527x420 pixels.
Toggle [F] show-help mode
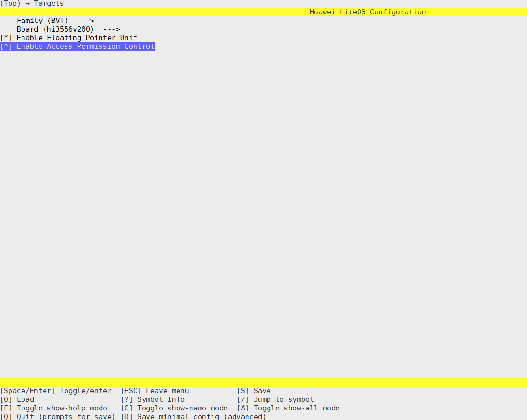tap(54, 408)
